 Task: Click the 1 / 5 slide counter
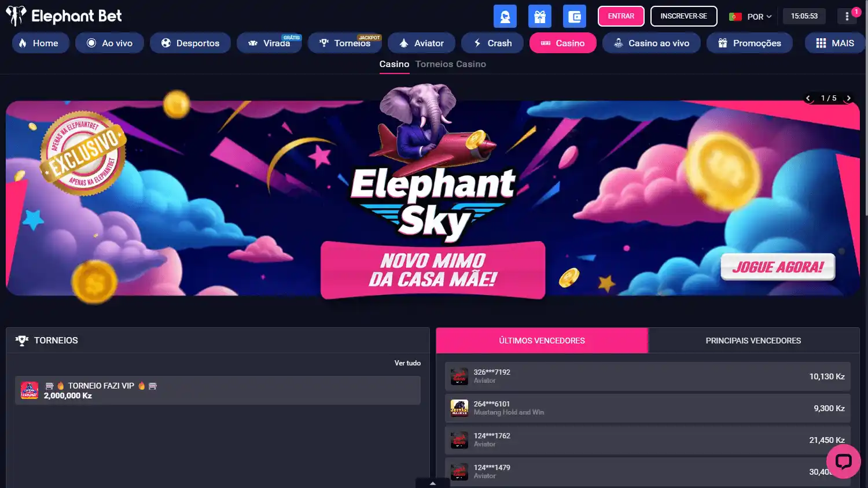[829, 98]
